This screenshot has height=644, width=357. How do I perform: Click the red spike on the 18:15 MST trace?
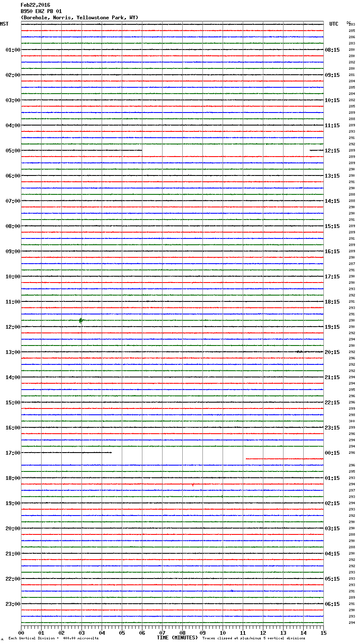(x=193, y=485)
